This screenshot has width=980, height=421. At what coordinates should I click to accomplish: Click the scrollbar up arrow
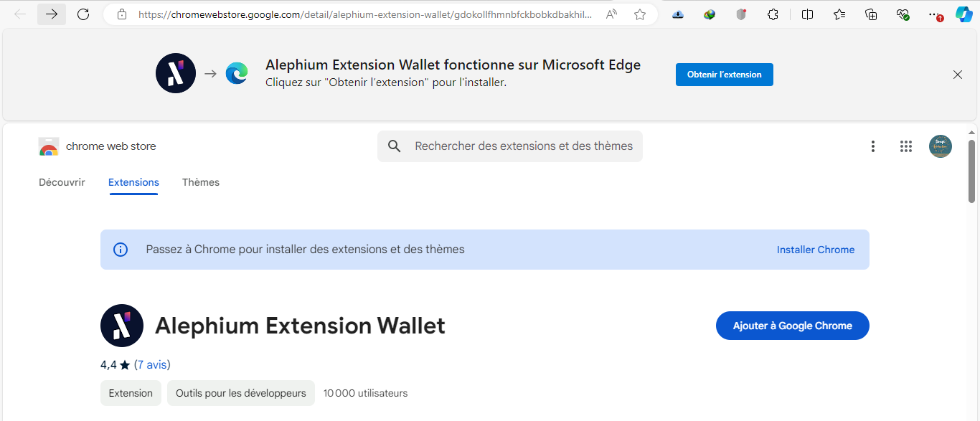tap(972, 132)
